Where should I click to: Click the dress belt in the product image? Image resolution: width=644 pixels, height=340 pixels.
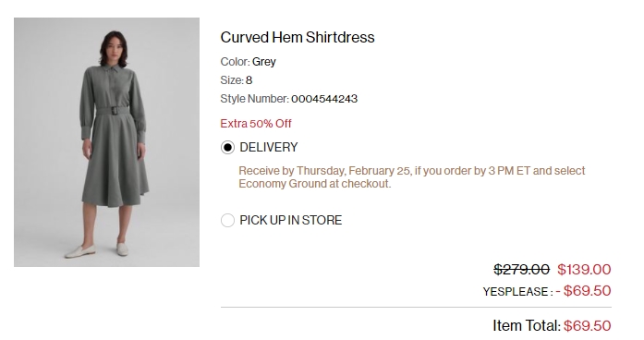coord(112,111)
